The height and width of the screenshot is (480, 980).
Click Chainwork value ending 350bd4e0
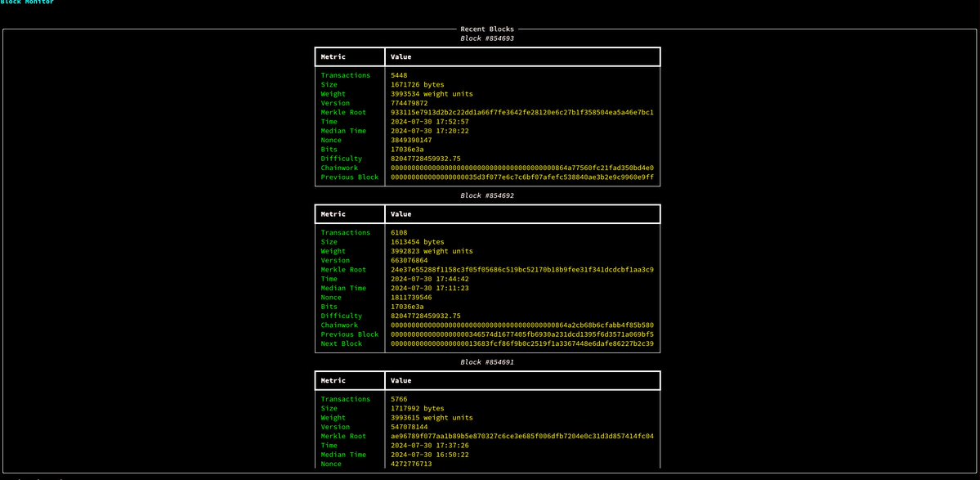[521, 168]
